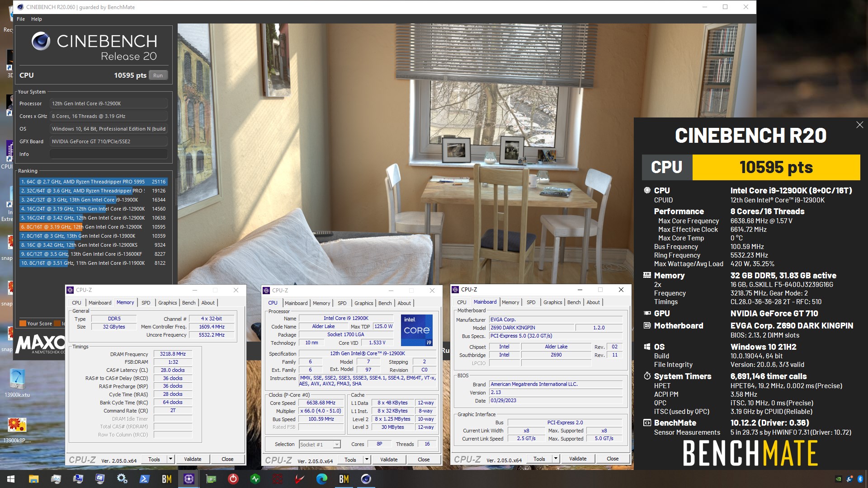Click the title bar icon of the middle CPU-Z window

(266, 291)
